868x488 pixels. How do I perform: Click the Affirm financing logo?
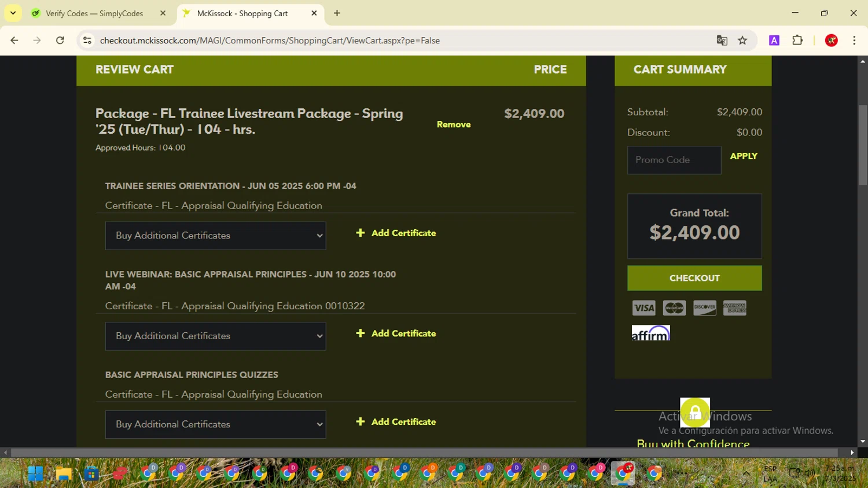[x=651, y=333]
